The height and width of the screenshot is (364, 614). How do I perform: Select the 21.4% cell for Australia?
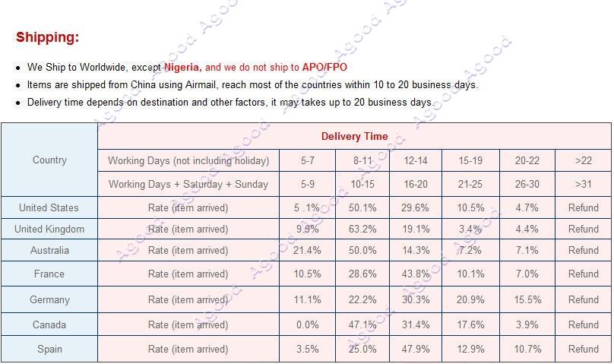tap(308, 251)
